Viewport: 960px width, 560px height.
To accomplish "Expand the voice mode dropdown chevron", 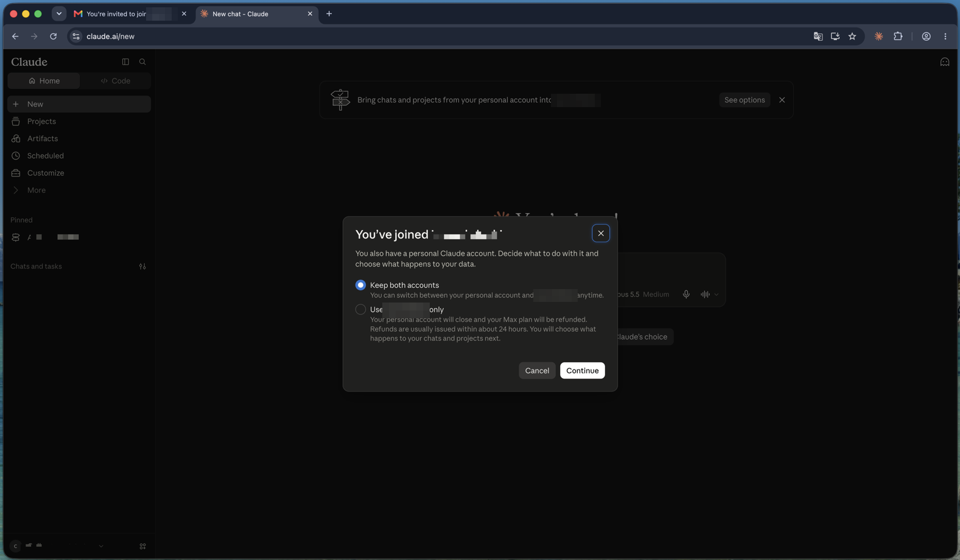I will click(x=716, y=295).
